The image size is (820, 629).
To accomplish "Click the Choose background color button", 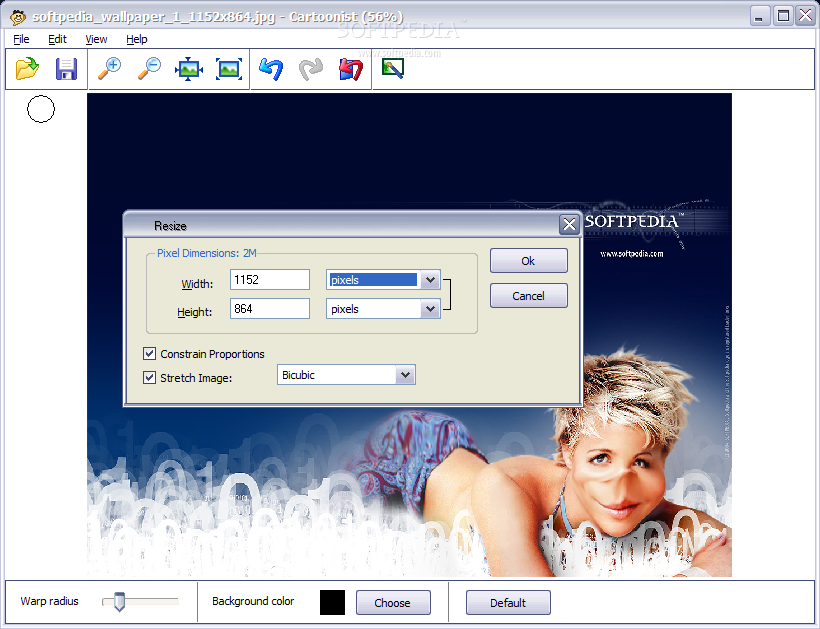I will 393,603.
